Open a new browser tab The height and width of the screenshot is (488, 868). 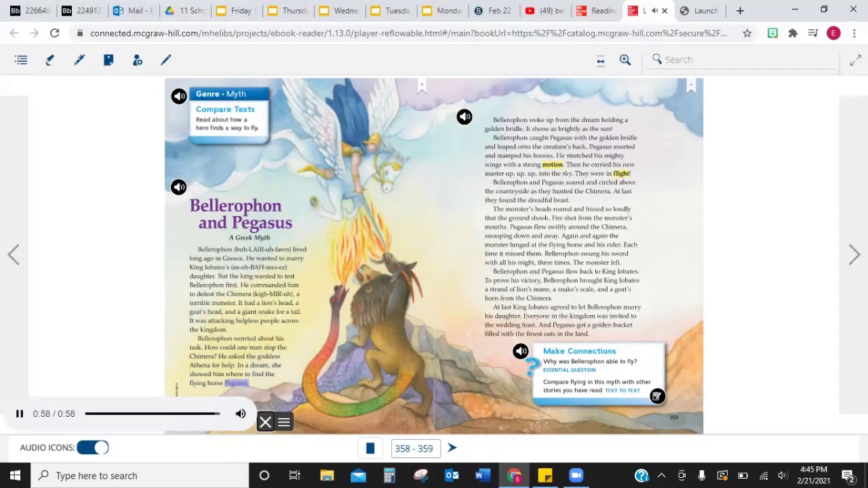(740, 11)
